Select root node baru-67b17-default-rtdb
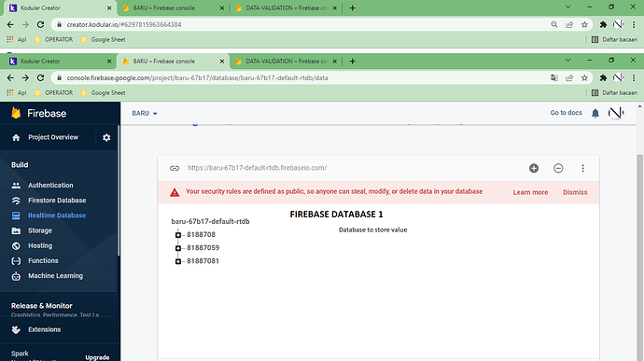This screenshot has width=644, height=361. (x=210, y=221)
